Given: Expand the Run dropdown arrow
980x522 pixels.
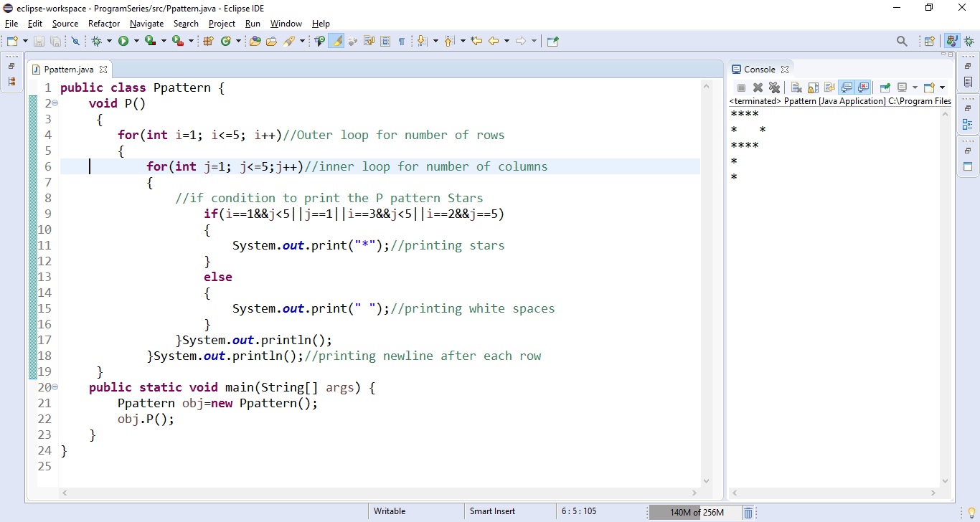Looking at the screenshot, I should [x=136, y=41].
